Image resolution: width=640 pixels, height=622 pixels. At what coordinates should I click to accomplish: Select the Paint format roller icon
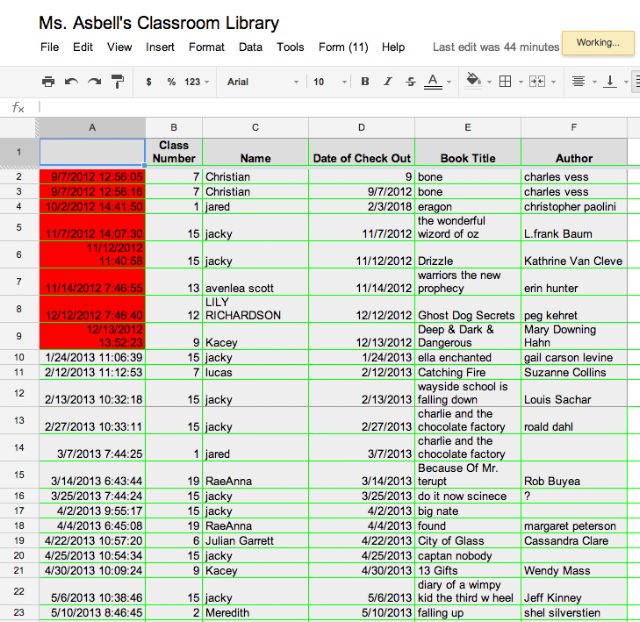[118, 82]
